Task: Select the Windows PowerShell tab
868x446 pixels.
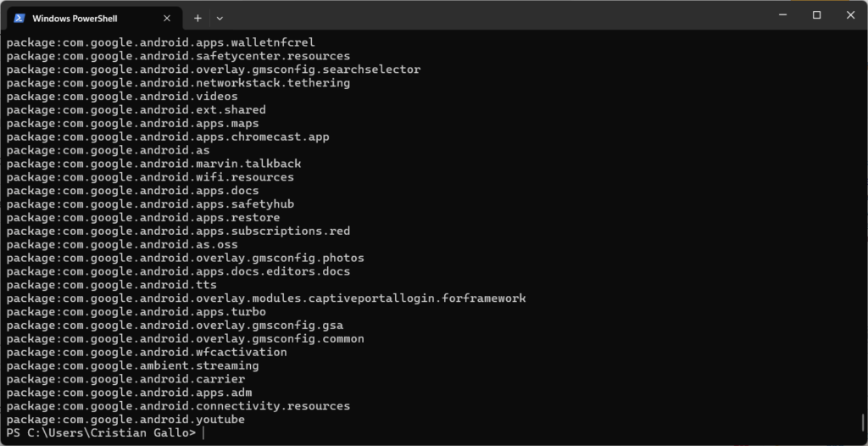Action: tap(85, 18)
